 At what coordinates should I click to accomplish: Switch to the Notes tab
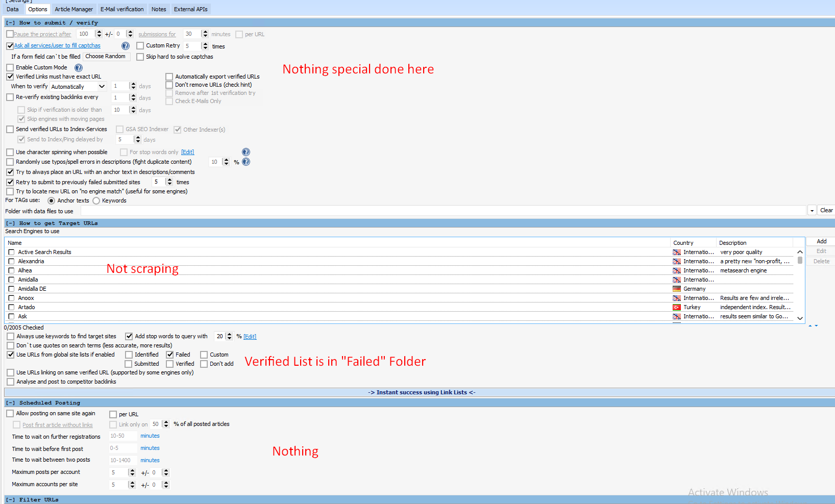pos(159,9)
